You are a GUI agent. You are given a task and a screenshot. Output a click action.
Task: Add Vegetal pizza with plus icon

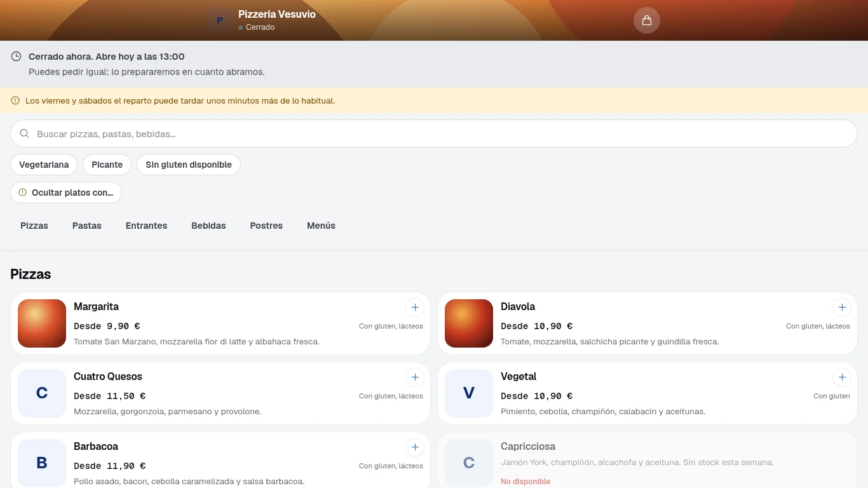click(x=842, y=377)
